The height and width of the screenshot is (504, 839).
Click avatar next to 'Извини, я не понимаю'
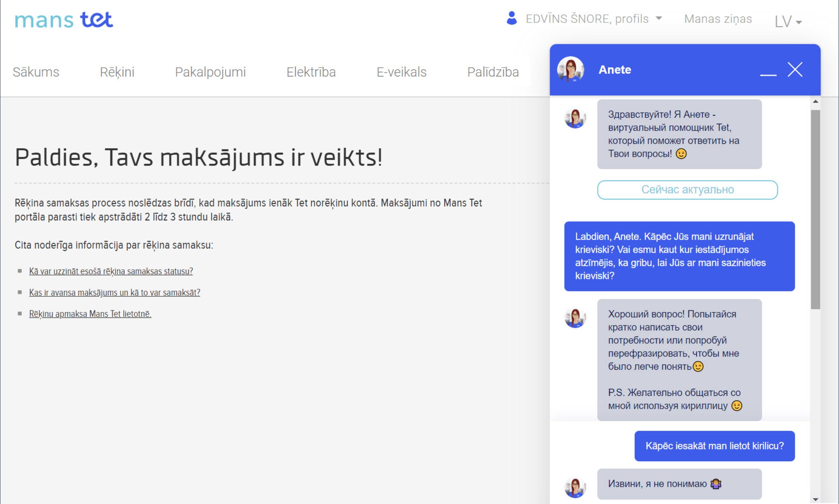pos(575,487)
